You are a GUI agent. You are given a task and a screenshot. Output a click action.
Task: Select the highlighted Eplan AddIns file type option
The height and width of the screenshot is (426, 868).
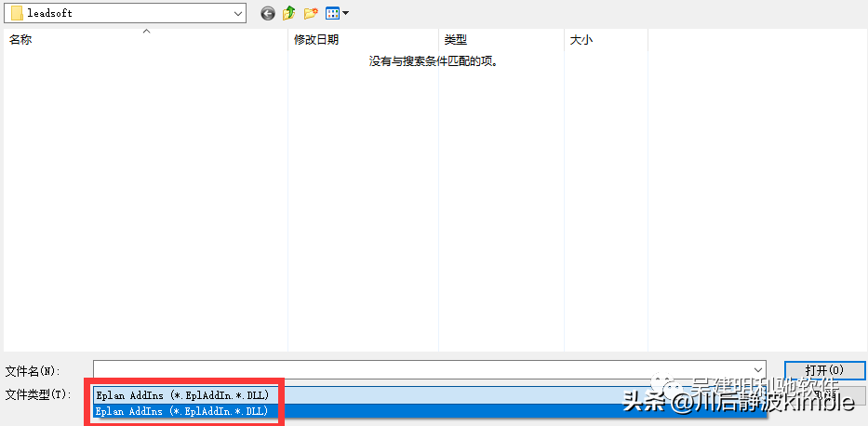point(181,410)
